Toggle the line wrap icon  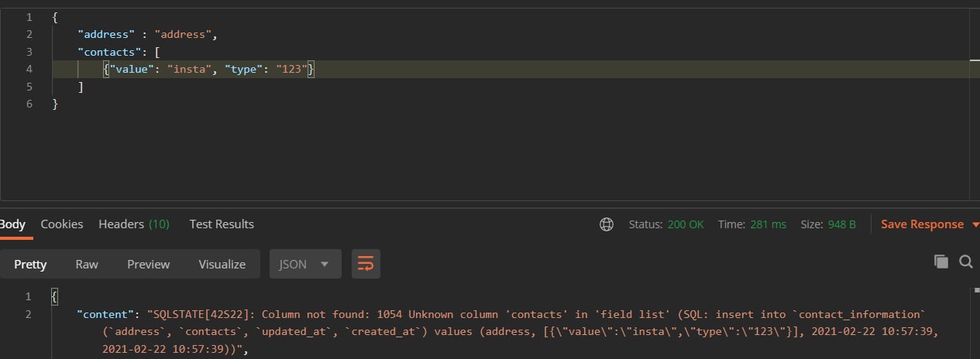pyautogui.click(x=366, y=264)
